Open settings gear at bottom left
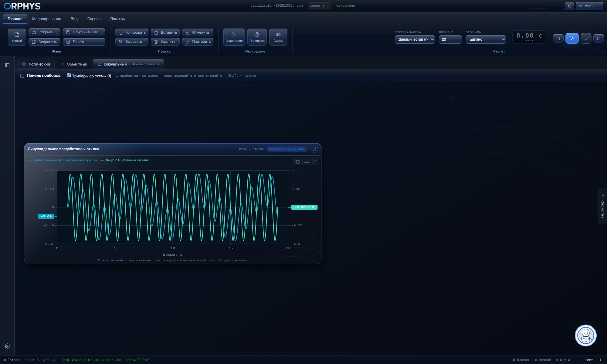 pos(7,346)
